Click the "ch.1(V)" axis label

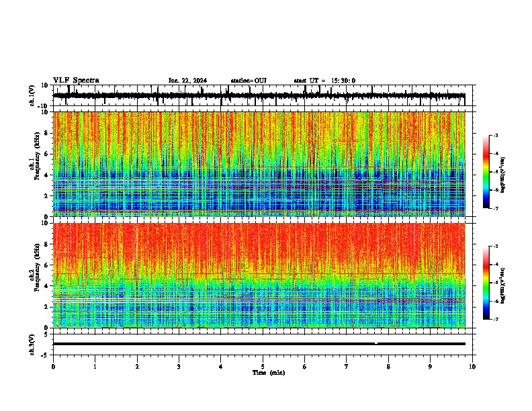32,95
